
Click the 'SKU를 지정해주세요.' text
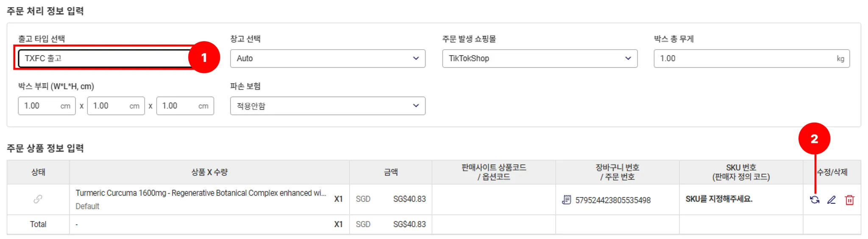click(719, 199)
